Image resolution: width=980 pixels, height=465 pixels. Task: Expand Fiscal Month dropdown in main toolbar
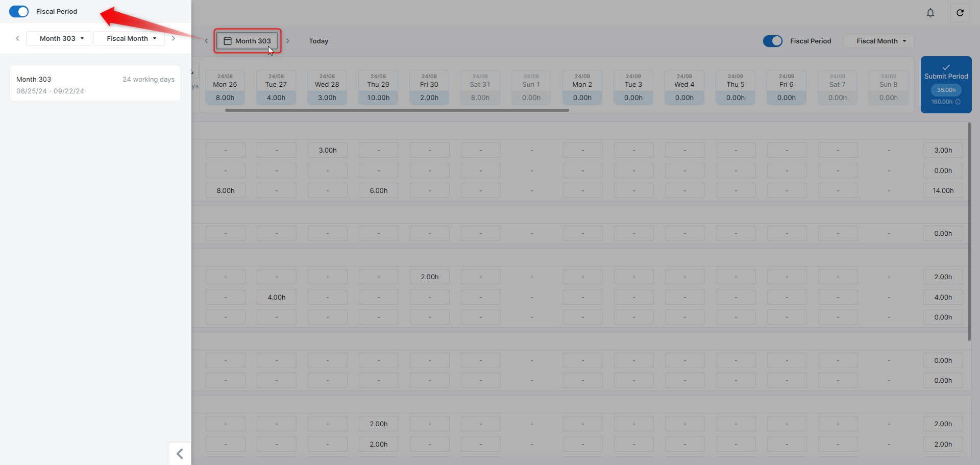(878, 41)
